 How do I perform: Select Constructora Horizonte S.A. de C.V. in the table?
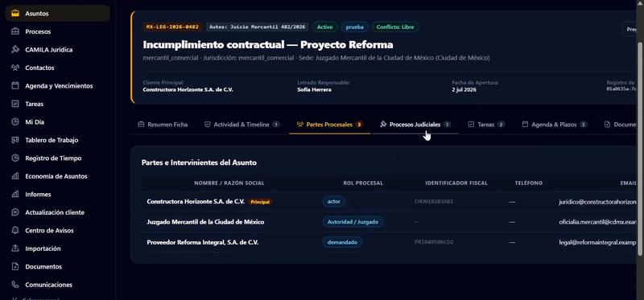pyautogui.click(x=196, y=202)
